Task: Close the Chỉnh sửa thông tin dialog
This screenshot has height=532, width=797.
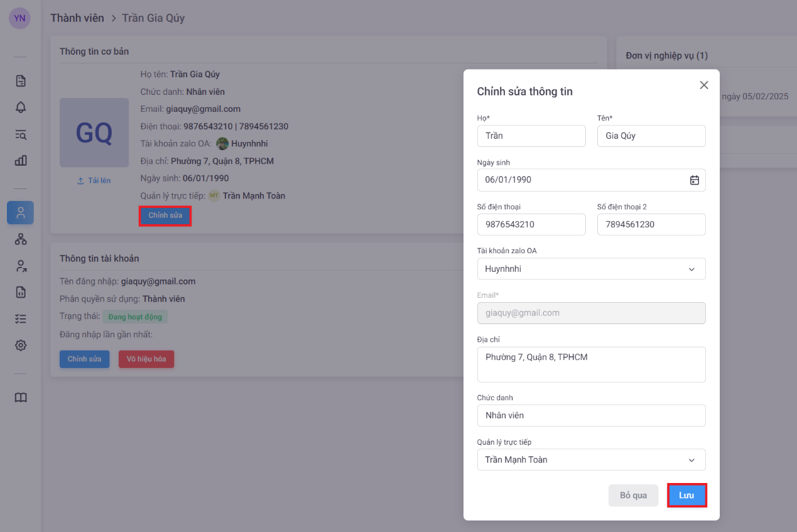Action: [703, 85]
